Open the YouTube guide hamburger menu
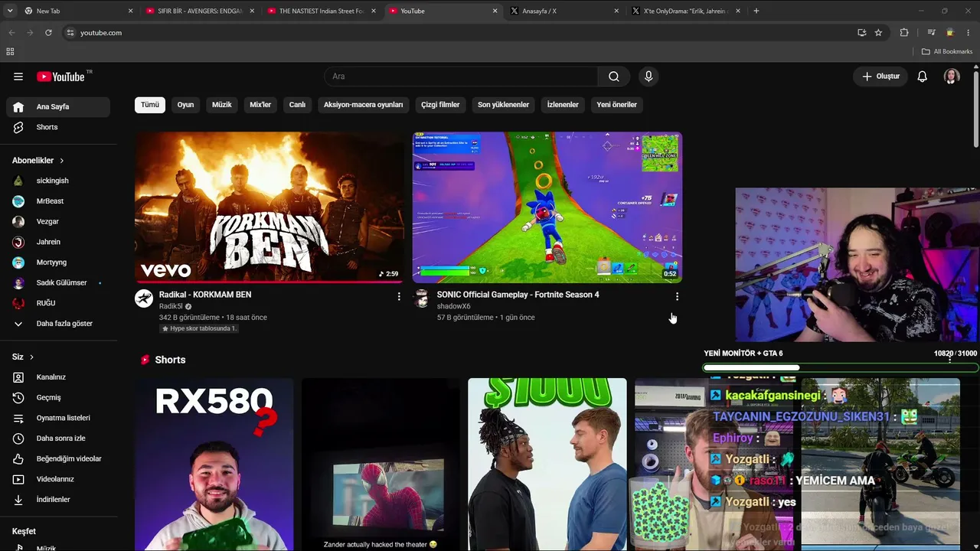This screenshot has height=551, width=980. click(x=18, y=77)
